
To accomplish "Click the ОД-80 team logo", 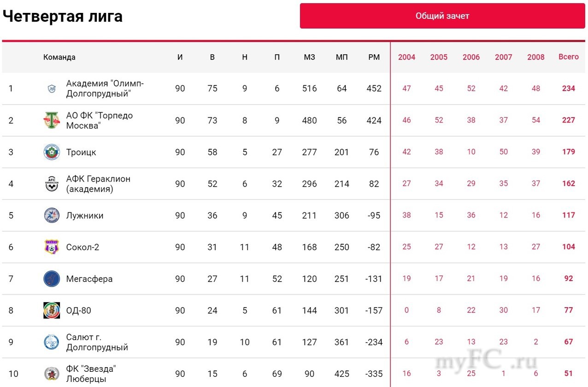I will pyautogui.click(x=52, y=311).
